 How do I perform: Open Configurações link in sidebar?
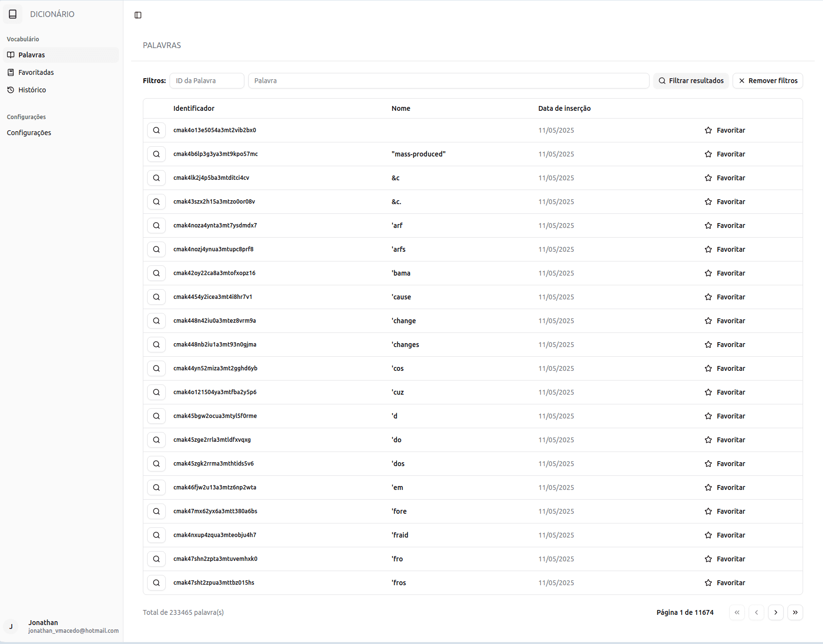point(29,133)
